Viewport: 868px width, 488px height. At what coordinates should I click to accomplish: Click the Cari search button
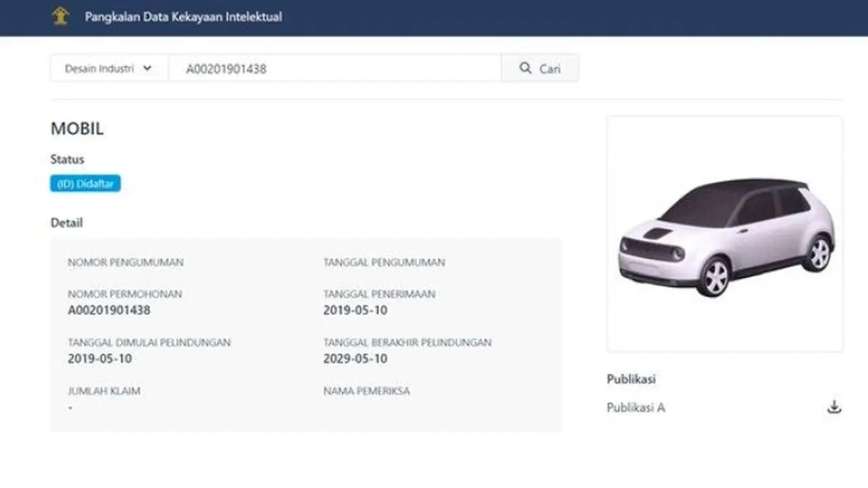coord(540,68)
